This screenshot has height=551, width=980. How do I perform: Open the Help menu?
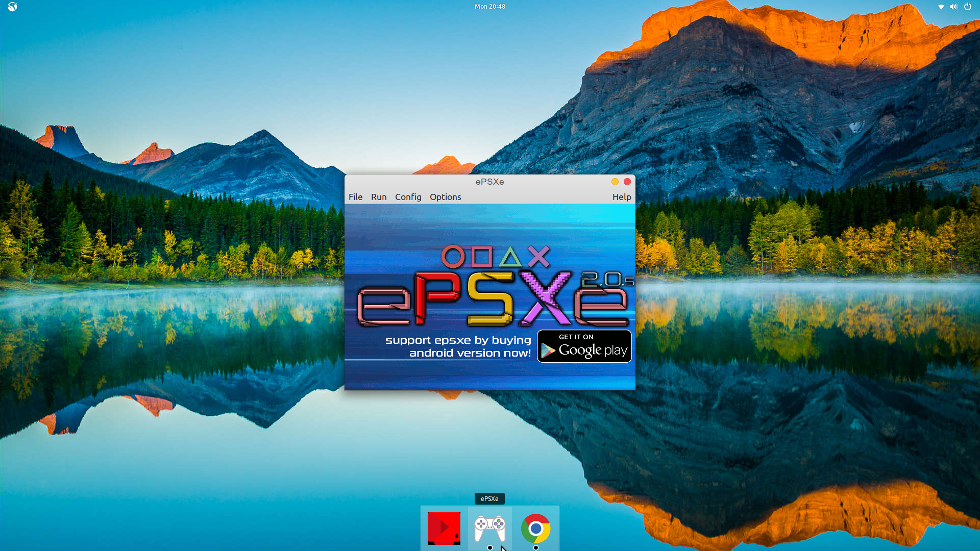pos(621,197)
